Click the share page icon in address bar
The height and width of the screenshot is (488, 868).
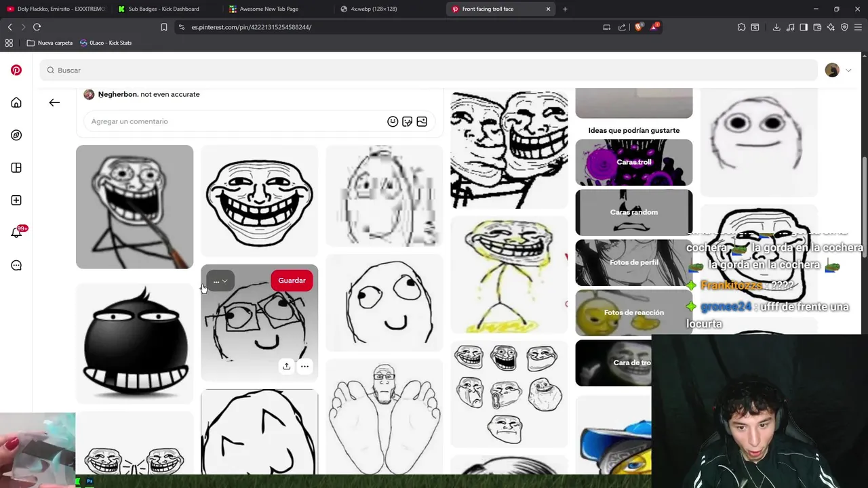click(x=622, y=27)
